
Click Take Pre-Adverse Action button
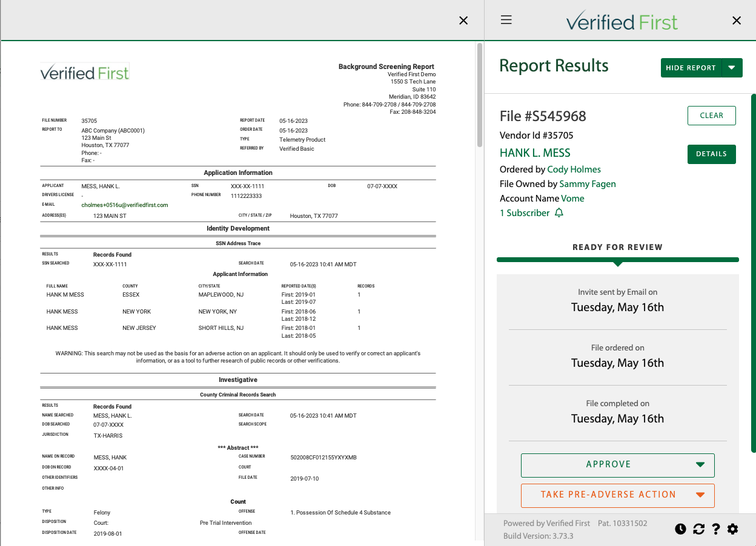tap(608, 495)
